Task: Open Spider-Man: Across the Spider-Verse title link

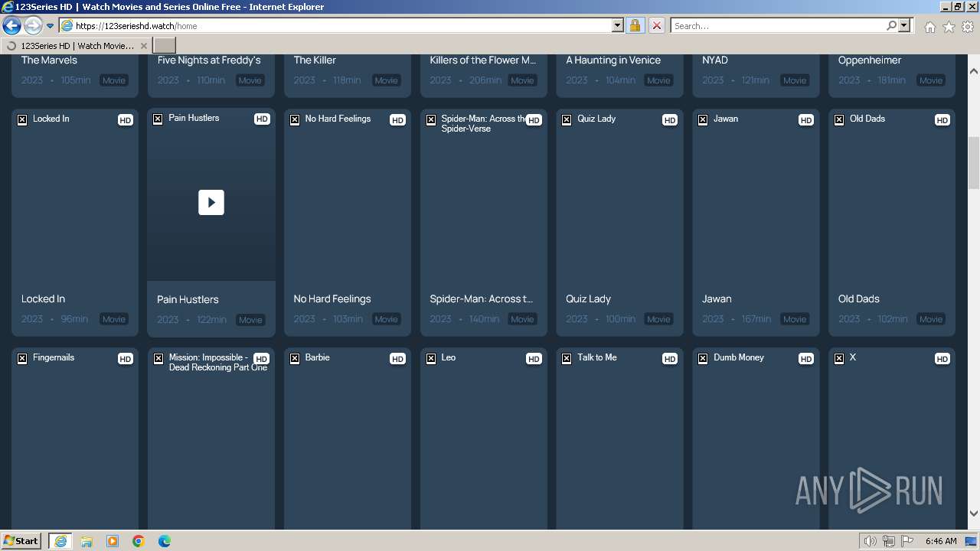Action: tap(482, 298)
